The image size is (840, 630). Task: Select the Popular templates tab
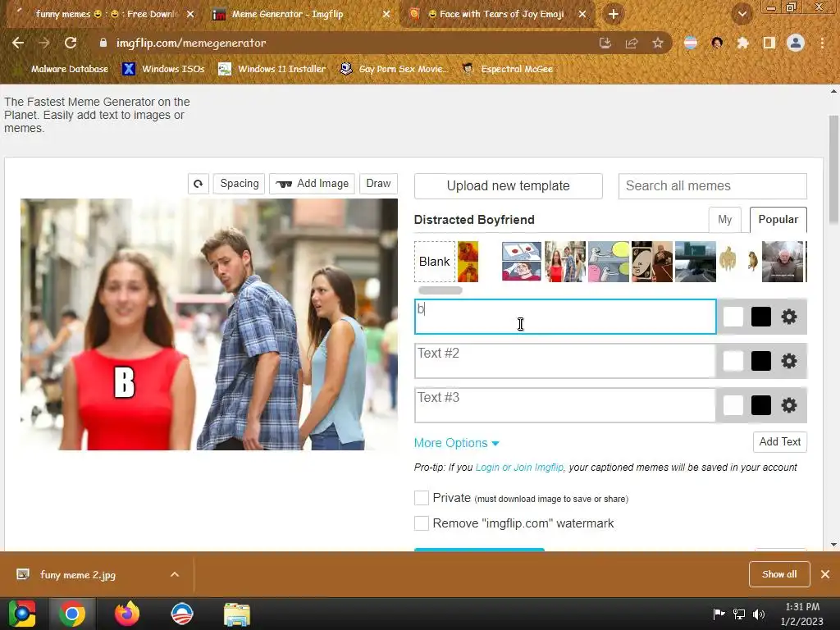(778, 220)
